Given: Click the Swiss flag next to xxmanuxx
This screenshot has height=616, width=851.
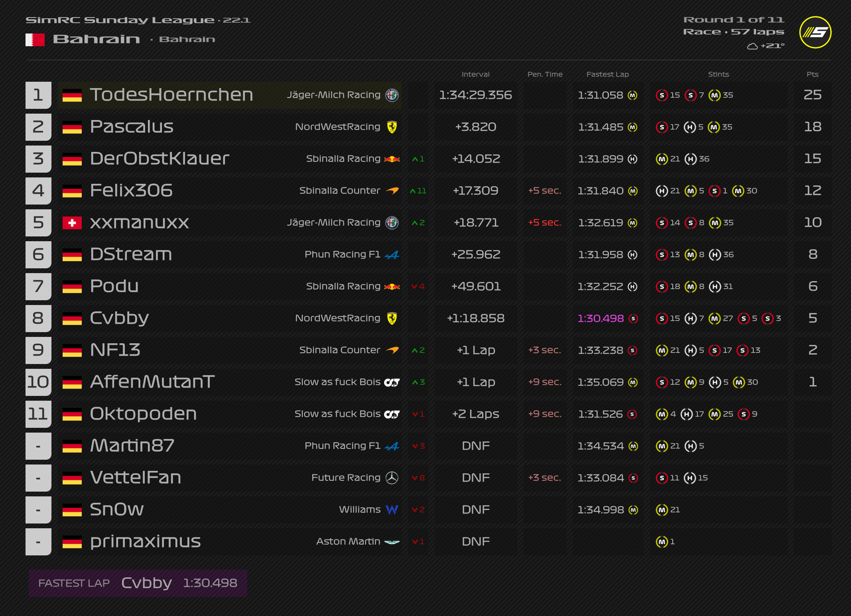Looking at the screenshot, I should (x=72, y=223).
